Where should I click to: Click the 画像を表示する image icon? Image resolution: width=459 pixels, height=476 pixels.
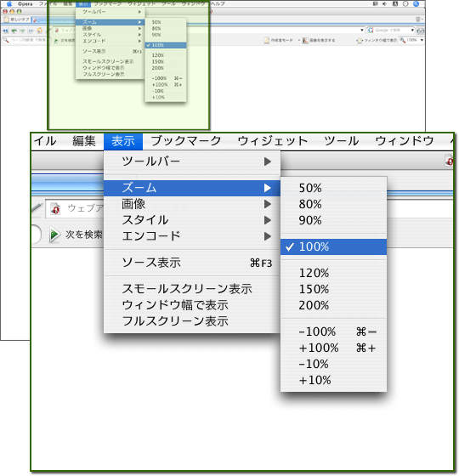pos(305,40)
